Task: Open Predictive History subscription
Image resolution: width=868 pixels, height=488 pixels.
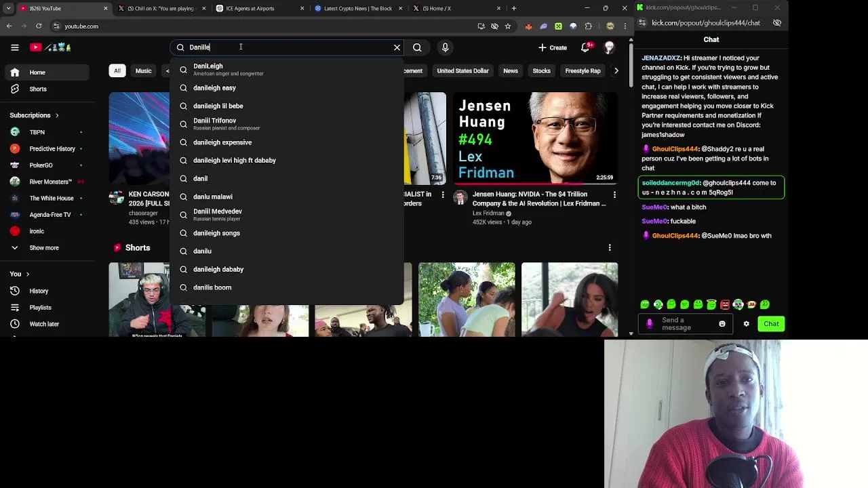Action: (45, 148)
